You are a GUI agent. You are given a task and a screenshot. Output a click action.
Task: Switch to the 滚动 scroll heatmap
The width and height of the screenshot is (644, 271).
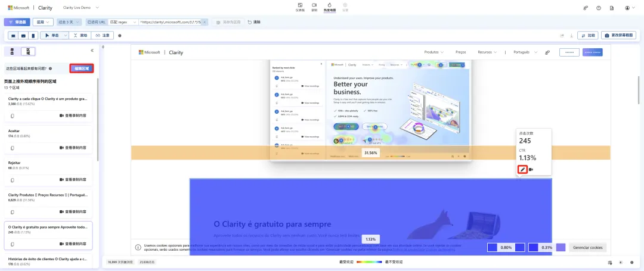pyautogui.click(x=80, y=36)
